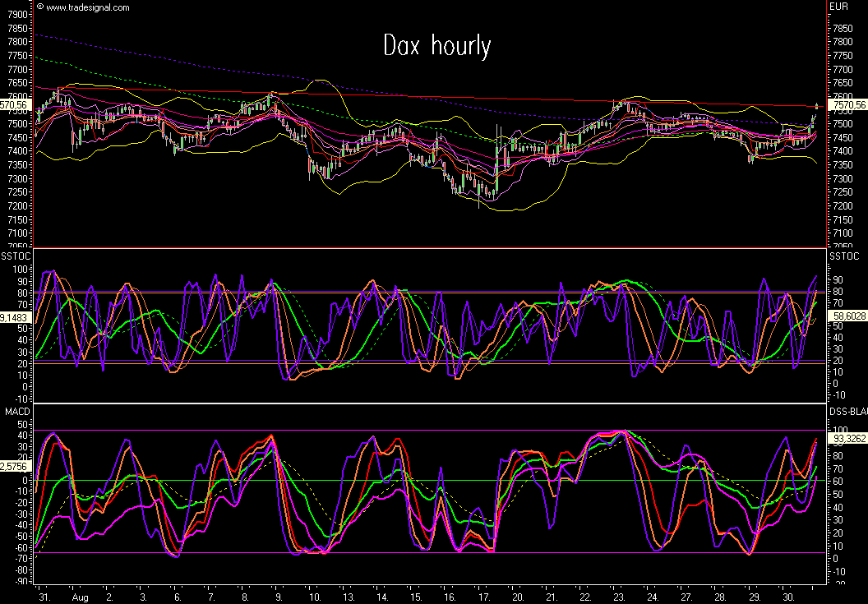The image size is (868, 604).
Task: Click the 93,3262 value tag on right
Action: (x=848, y=439)
